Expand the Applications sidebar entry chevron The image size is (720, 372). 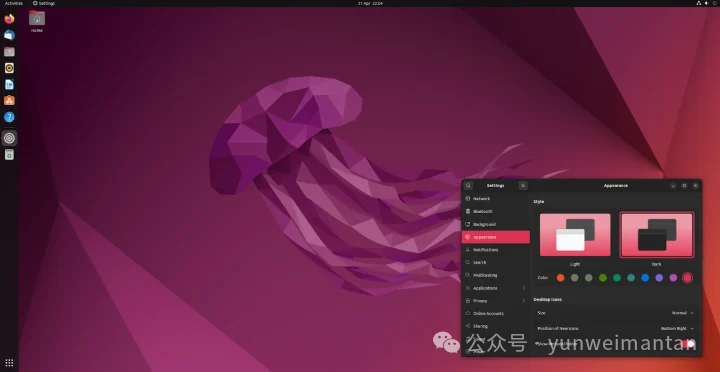coord(524,288)
